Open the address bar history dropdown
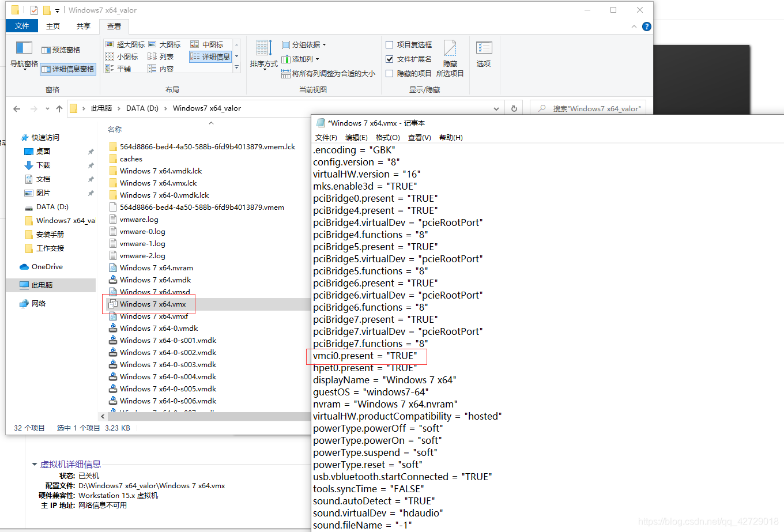 pyautogui.click(x=496, y=108)
